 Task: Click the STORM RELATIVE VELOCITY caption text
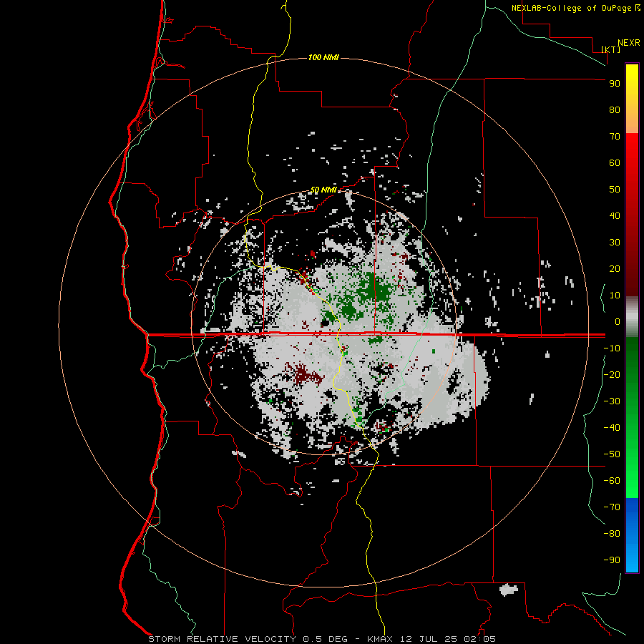click(222, 639)
